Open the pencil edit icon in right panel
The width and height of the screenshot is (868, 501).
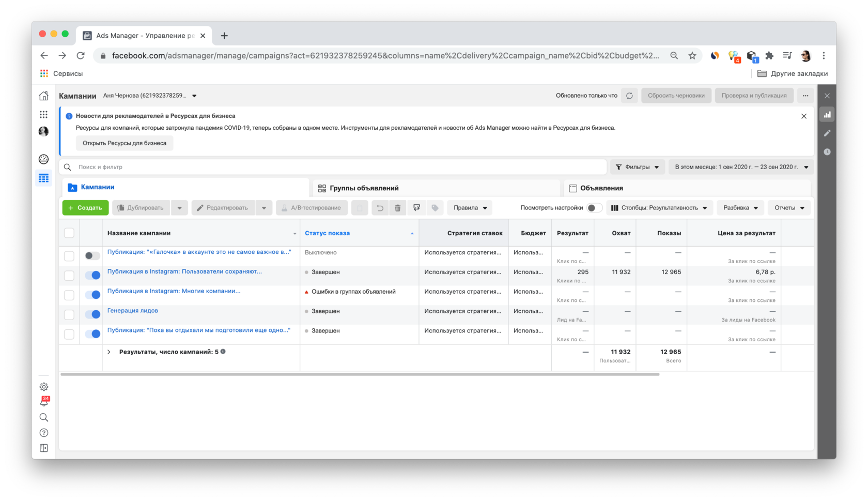[x=827, y=133]
